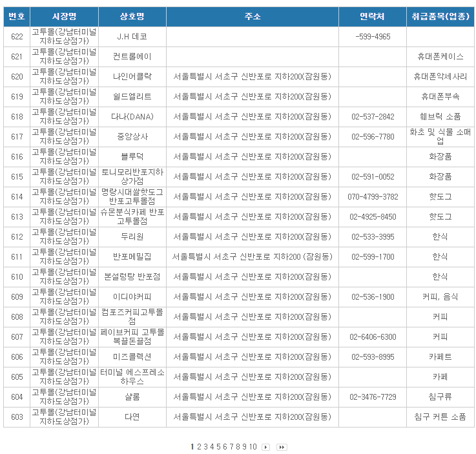Open page 7 of the list
The image size is (476, 454).
pos(232,447)
